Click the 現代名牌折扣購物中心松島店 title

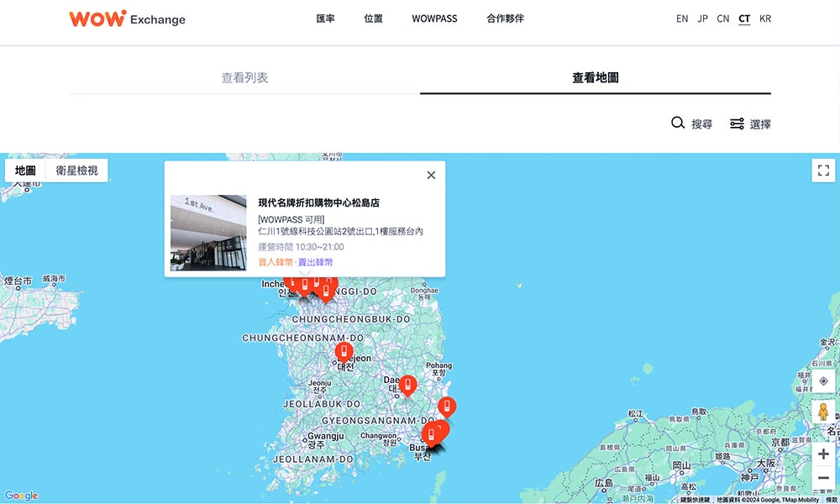point(318,202)
